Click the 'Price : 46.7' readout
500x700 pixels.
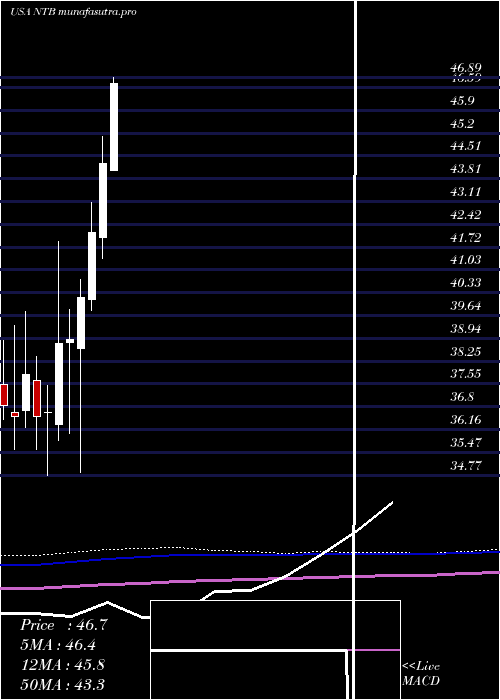tap(64, 625)
